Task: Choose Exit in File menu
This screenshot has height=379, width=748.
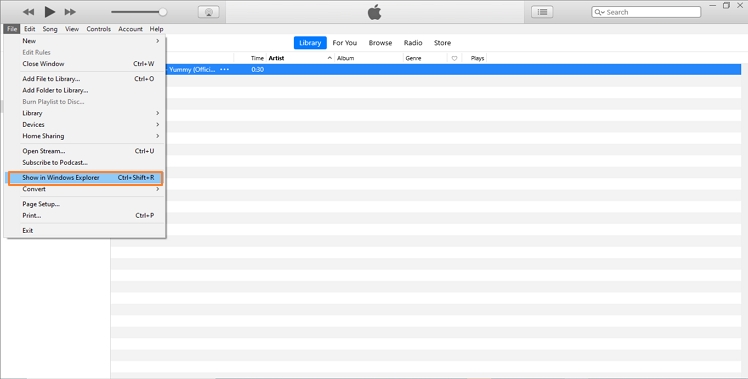Action: point(85,231)
